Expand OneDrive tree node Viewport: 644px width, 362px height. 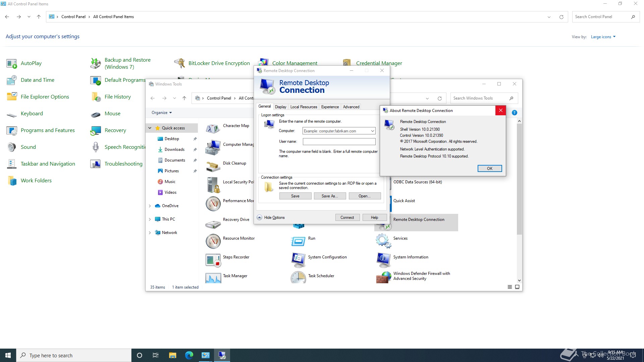pyautogui.click(x=150, y=206)
